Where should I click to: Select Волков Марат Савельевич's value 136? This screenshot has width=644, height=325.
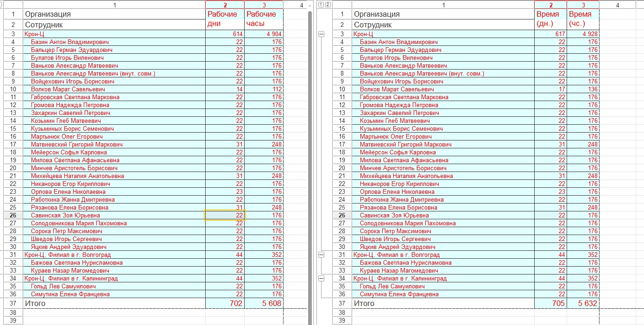[583, 89]
